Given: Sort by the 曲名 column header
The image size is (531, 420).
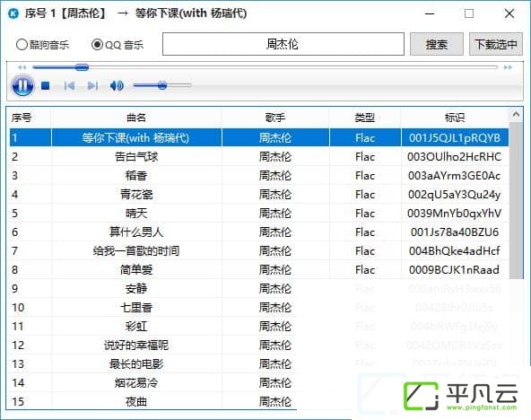Looking at the screenshot, I should (x=136, y=118).
